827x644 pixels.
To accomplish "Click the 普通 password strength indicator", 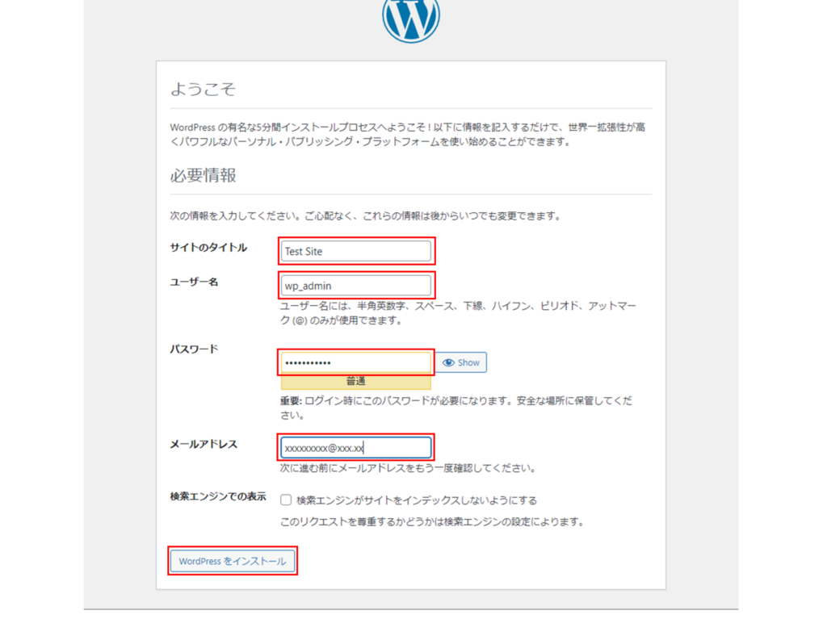I will [355, 381].
